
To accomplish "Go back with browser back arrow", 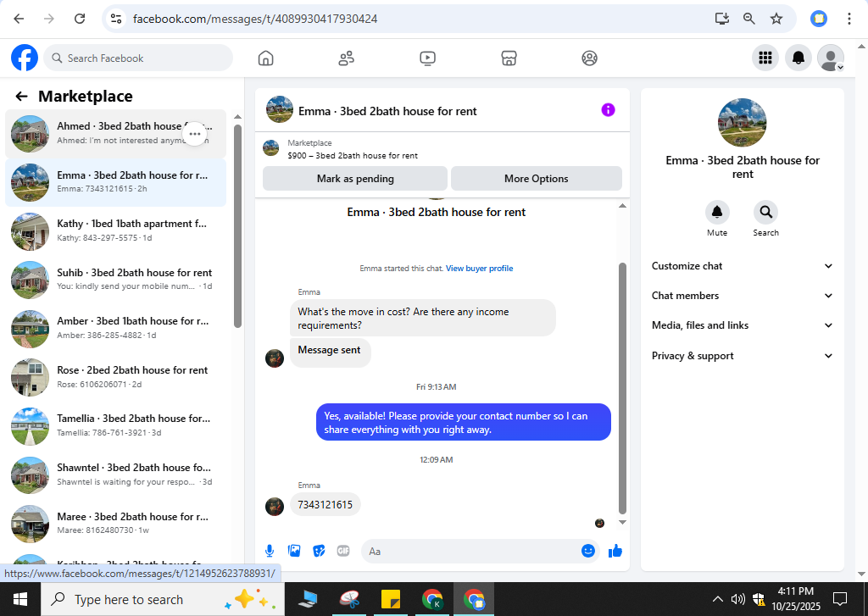I will (x=19, y=19).
